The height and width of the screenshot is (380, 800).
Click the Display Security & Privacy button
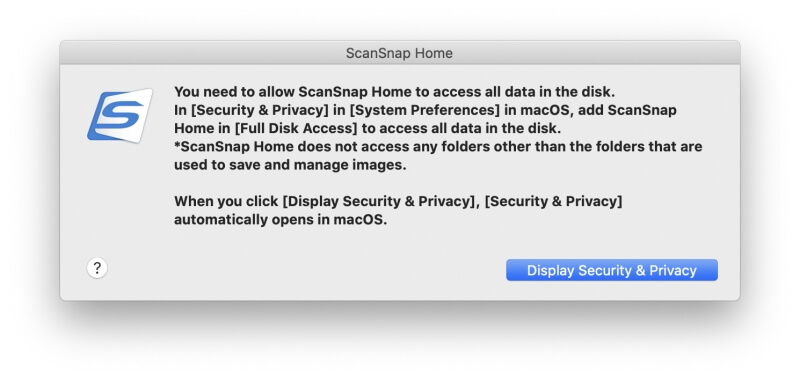click(612, 270)
